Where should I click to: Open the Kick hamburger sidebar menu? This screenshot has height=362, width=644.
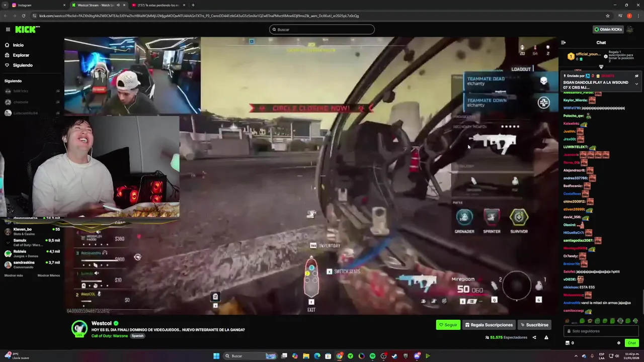pyautogui.click(x=8, y=30)
